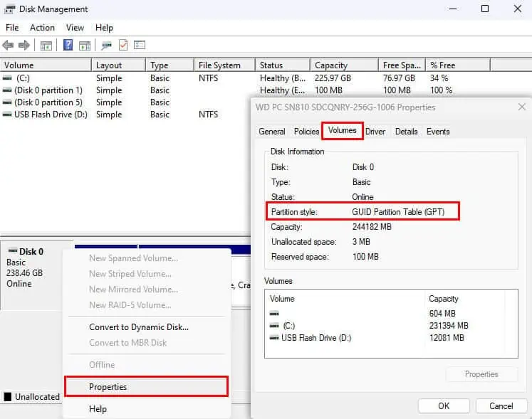Click the Forward arrow toolbar icon

[x=24, y=46]
